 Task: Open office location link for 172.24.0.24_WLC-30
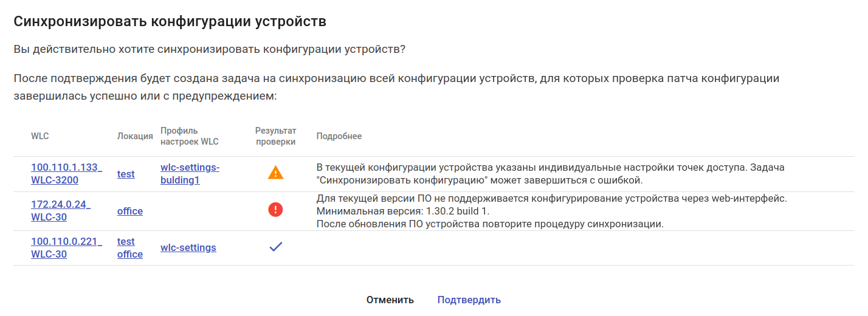129,211
